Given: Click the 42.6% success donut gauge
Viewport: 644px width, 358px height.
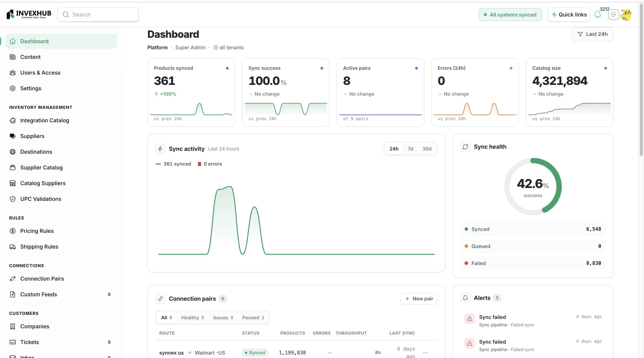Looking at the screenshot, I should [x=533, y=186].
